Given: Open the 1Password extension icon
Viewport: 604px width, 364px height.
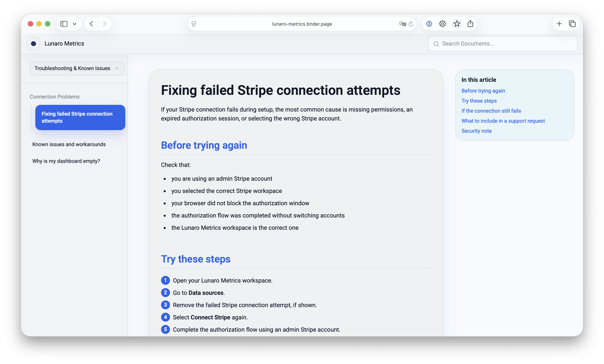Looking at the screenshot, I should click(x=429, y=24).
